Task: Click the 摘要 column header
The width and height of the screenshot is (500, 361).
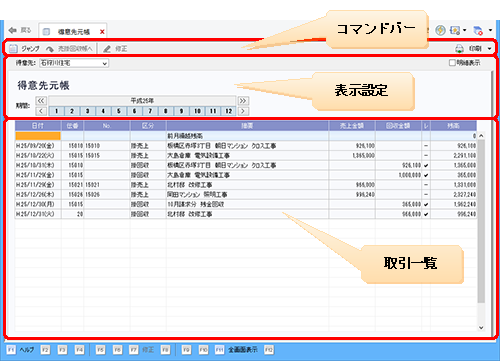Action: (247, 126)
